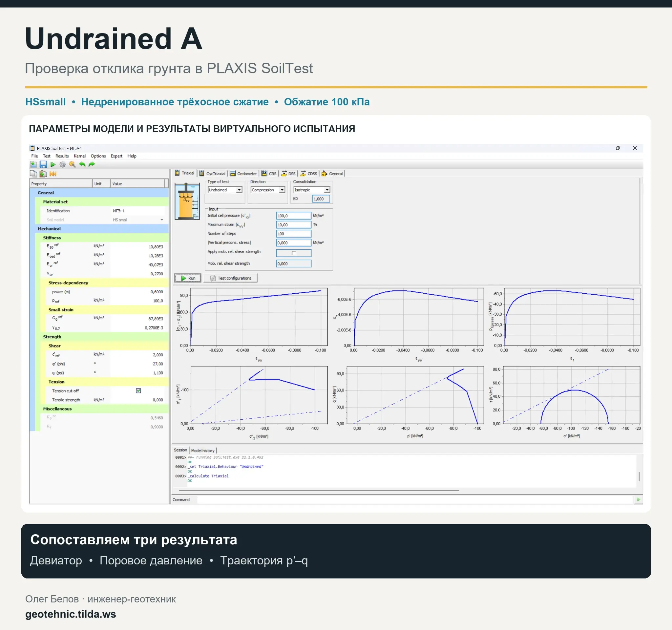Viewport: 672px width, 630px height.
Task: Click the Eur ref value 40,07E3
Action: coord(156,265)
